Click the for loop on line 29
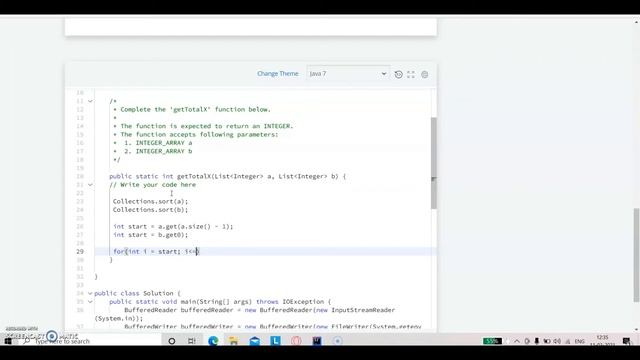 156,251
